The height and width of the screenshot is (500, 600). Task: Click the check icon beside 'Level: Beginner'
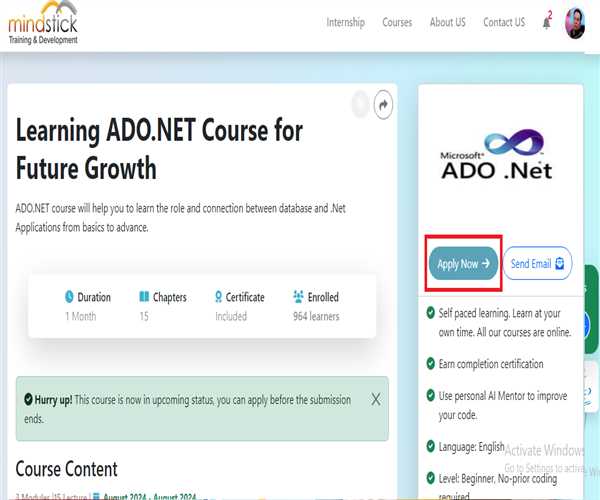430,478
